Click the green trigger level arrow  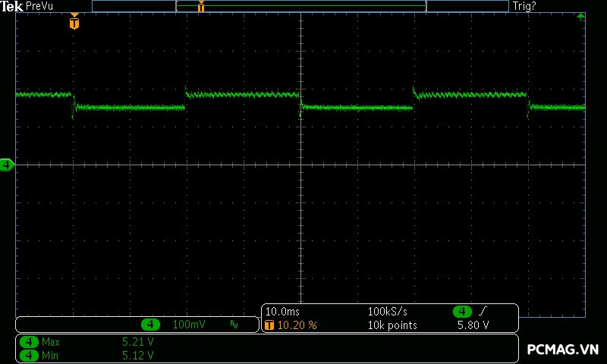[580, 16]
